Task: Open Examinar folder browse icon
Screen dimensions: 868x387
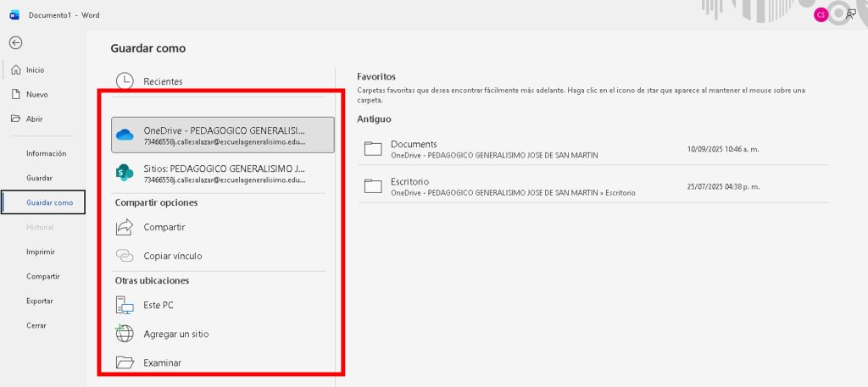Action: [125, 362]
